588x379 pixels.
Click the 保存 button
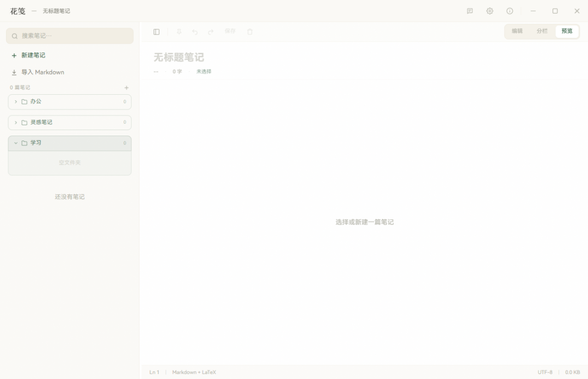[230, 31]
